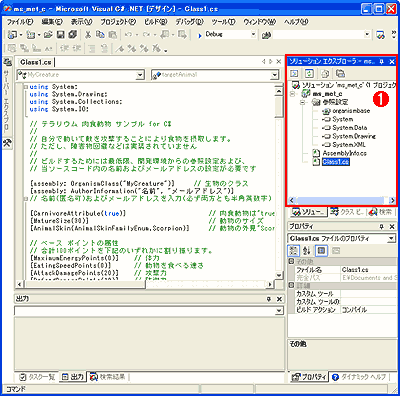The image size is (400, 396).
Task: Open the ビルド menu
Action: coord(155,22)
